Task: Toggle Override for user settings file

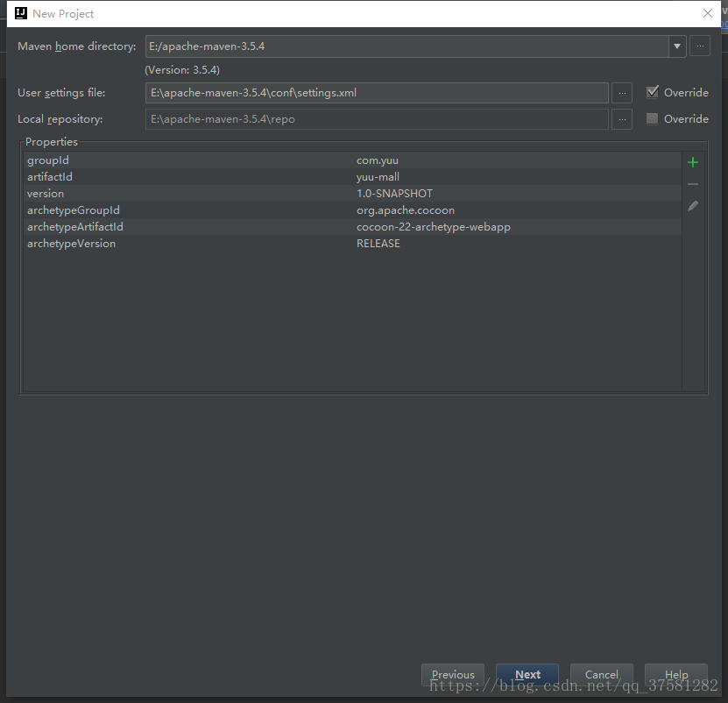Action: click(652, 92)
